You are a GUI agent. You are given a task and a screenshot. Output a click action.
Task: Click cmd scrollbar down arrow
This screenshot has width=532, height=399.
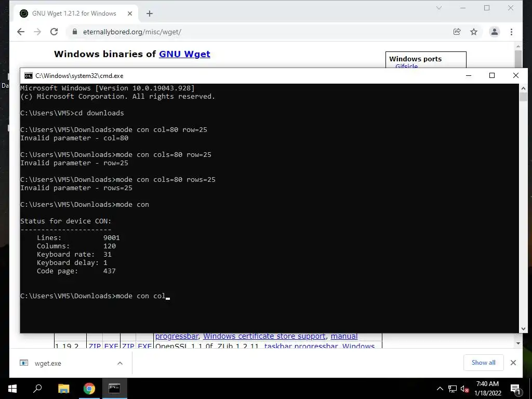coord(523,328)
